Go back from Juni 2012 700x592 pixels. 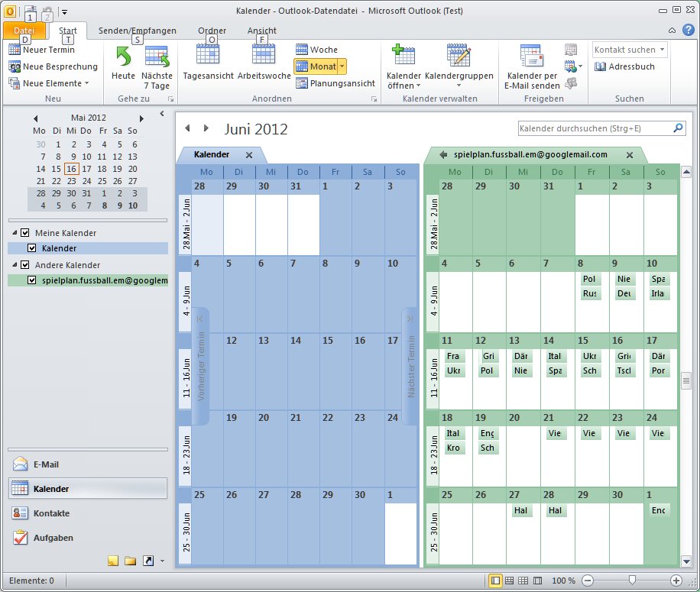[187, 128]
